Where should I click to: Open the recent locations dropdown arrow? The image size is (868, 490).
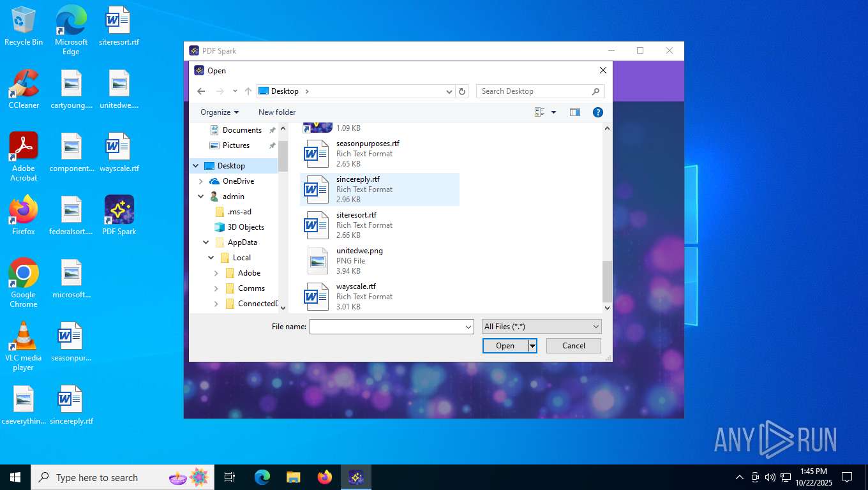point(235,91)
